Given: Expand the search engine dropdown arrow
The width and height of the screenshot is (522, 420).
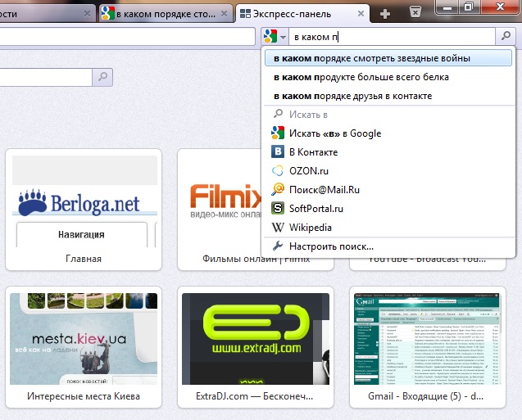Looking at the screenshot, I should tap(283, 37).
